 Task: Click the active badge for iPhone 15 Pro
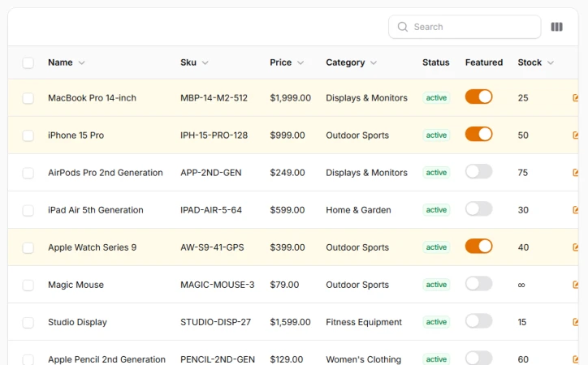[436, 135]
